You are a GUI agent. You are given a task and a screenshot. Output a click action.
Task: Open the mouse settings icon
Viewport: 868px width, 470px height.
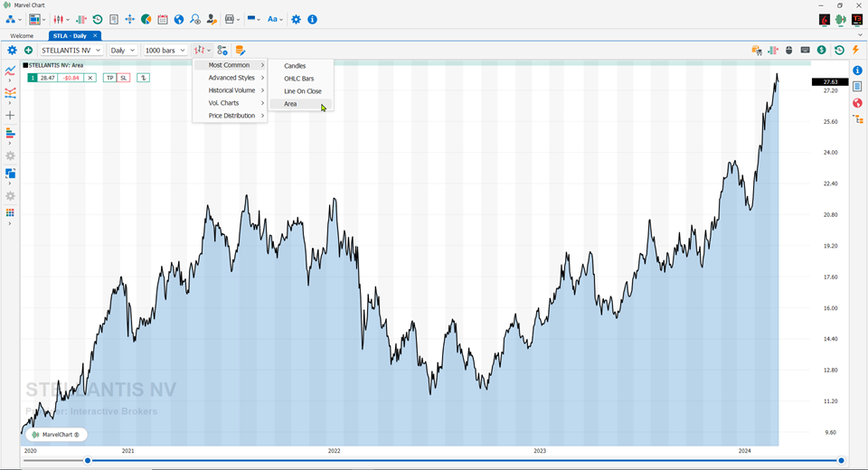788,50
